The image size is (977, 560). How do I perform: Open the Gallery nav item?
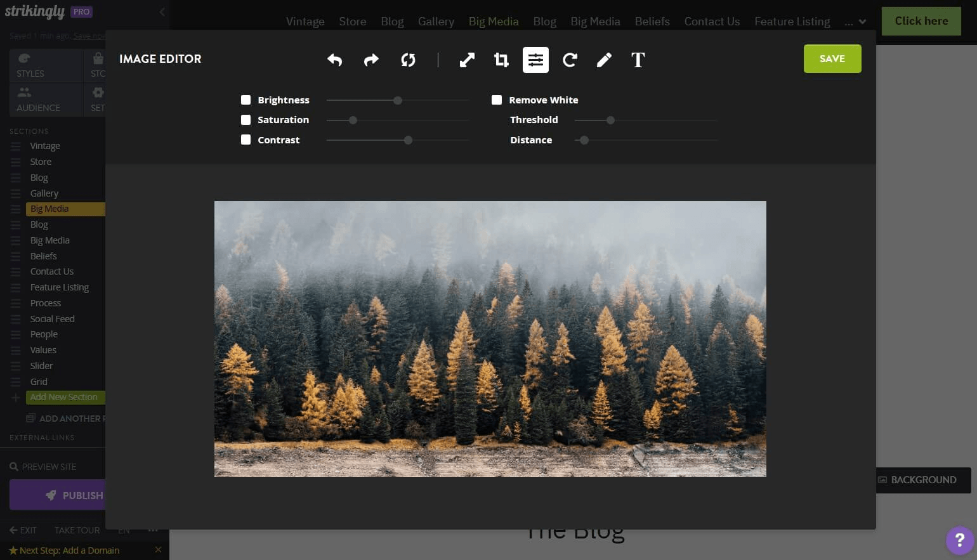[x=436, y=21]
